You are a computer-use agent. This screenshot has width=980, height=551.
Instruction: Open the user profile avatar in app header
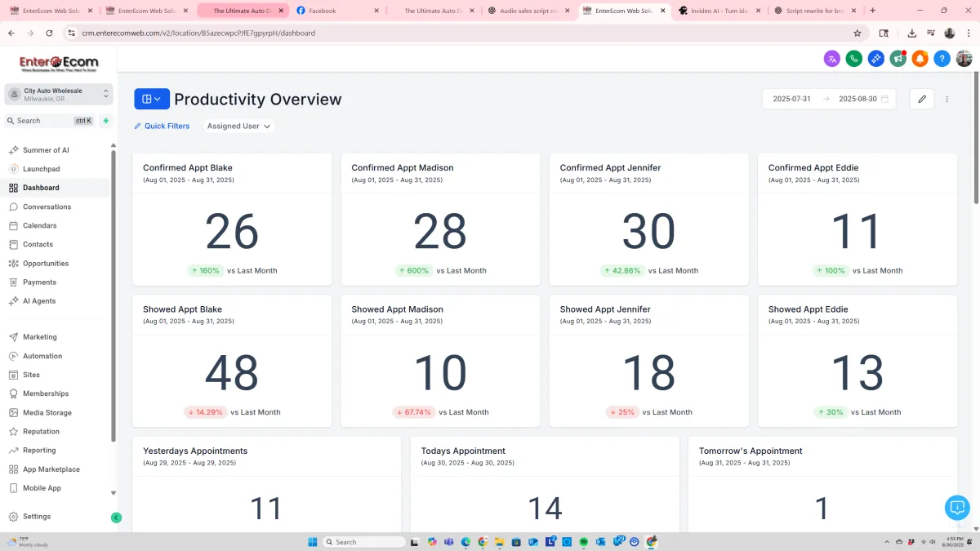964,59
